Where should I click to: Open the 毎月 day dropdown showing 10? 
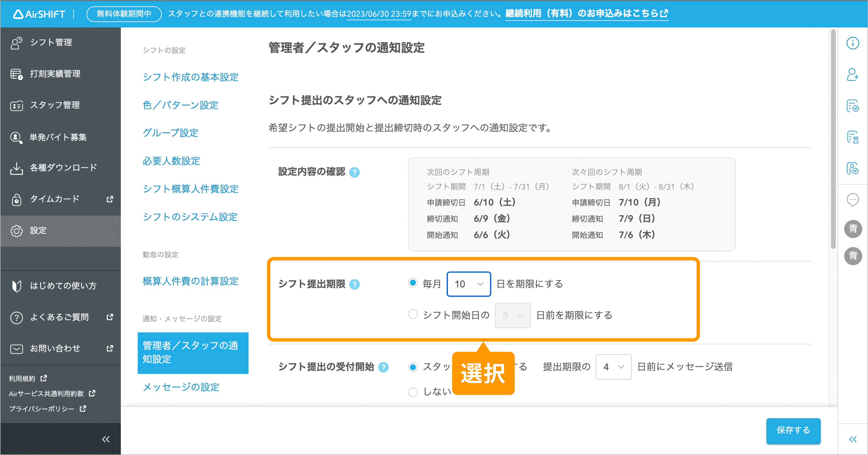click(469, 284)
